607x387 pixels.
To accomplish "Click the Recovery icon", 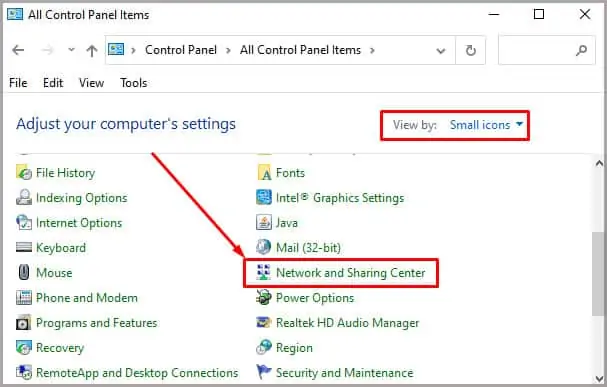I will [24, 348].
